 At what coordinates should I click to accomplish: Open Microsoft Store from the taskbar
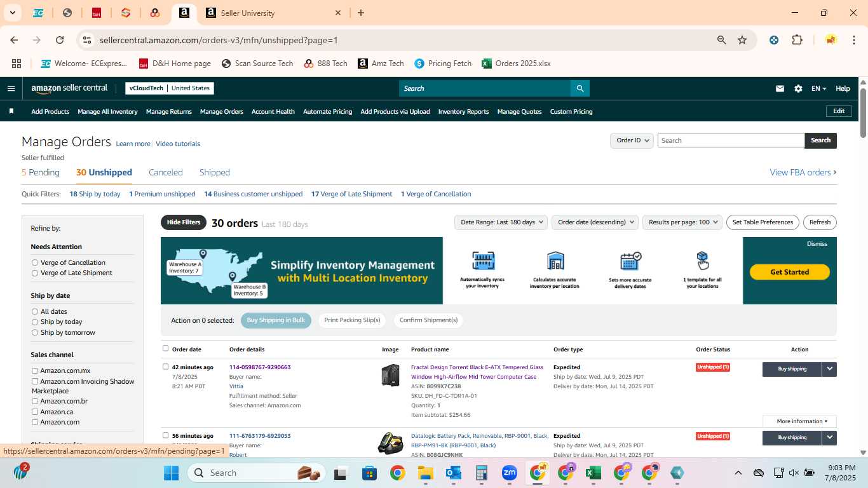(370, 473)
